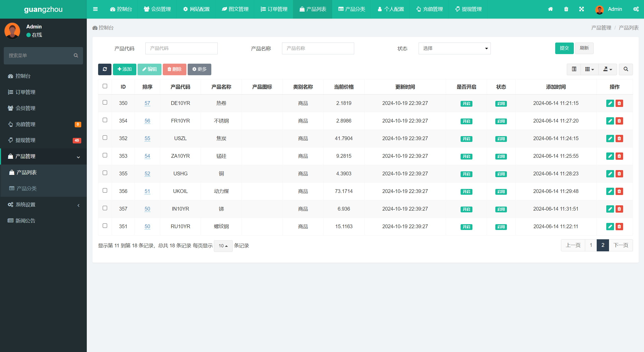This screenshot has width=644, height=352.
Task: Click 提交 (submit) search button
Action: click(x=564, y=48)
